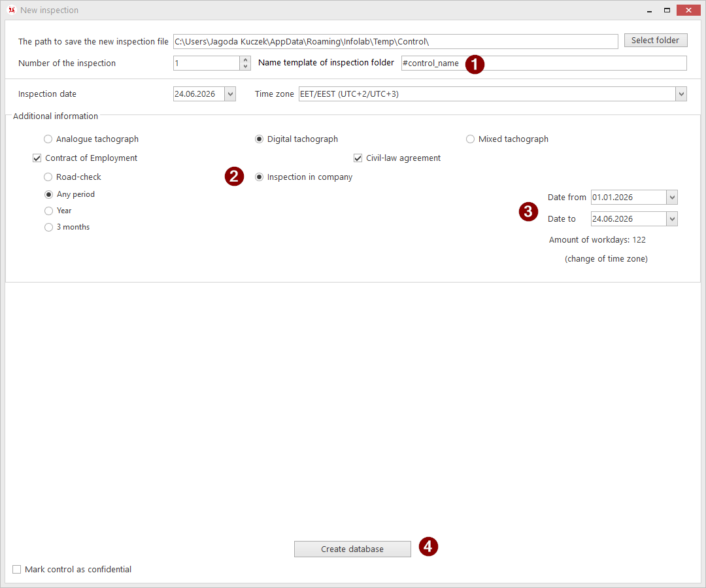Click the (change of time zone) text

click(x=606, y=258)
